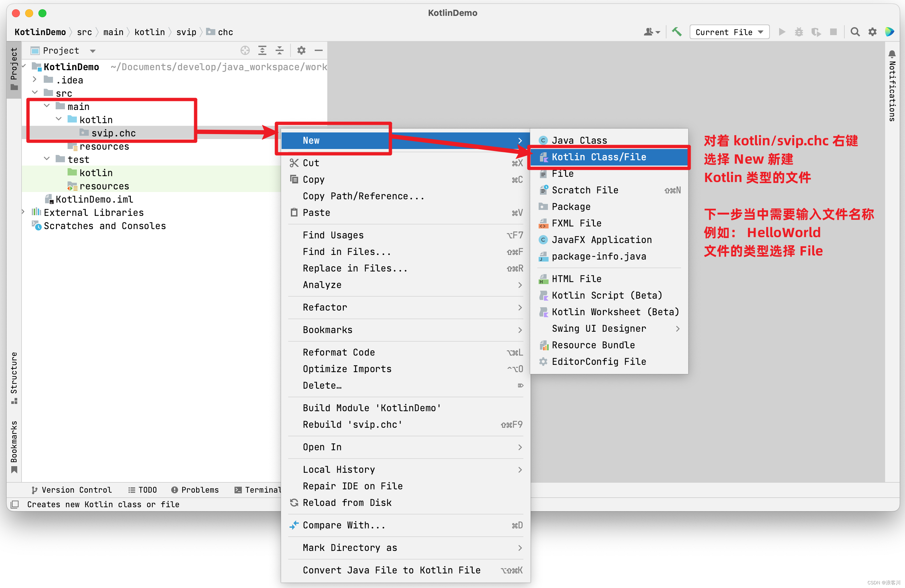The height and width of the screenshot is (588, 905).
Task: Hide the Project panel with minus icon
Action: pyautogui.click(x=319, y=50)
